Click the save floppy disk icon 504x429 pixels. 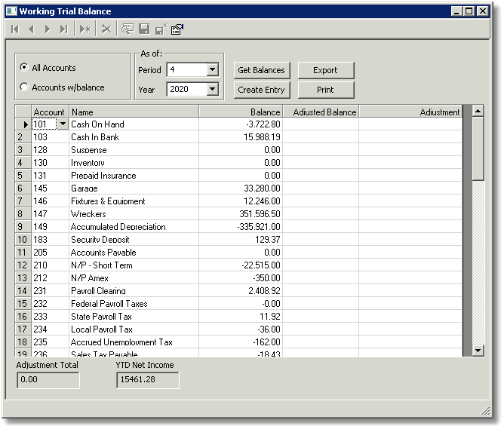(x=144, y=29)
